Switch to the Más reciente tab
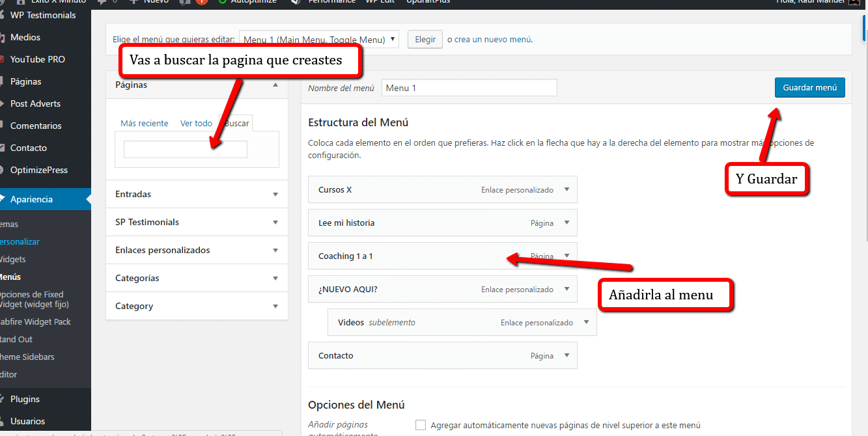The height and width of the screenshot is (436, 868). point(144,124)
